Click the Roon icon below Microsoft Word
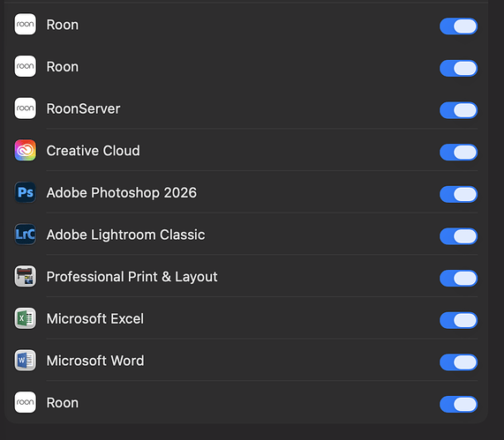 (x=25, y=402)
